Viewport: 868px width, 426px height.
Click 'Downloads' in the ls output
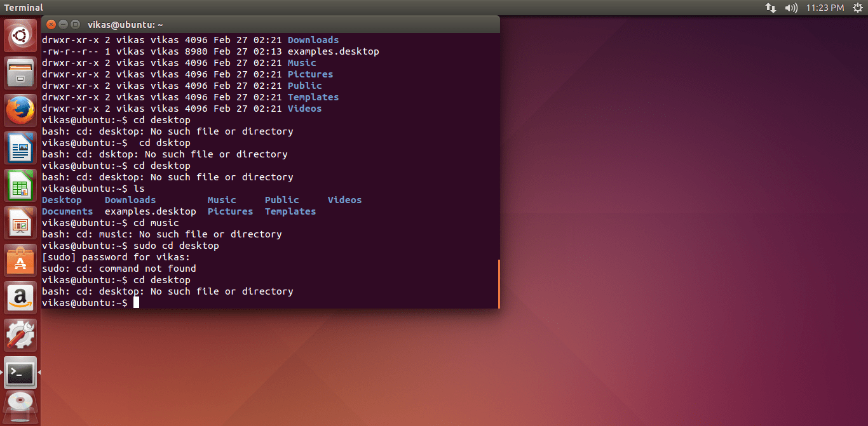tap(130, 200)
